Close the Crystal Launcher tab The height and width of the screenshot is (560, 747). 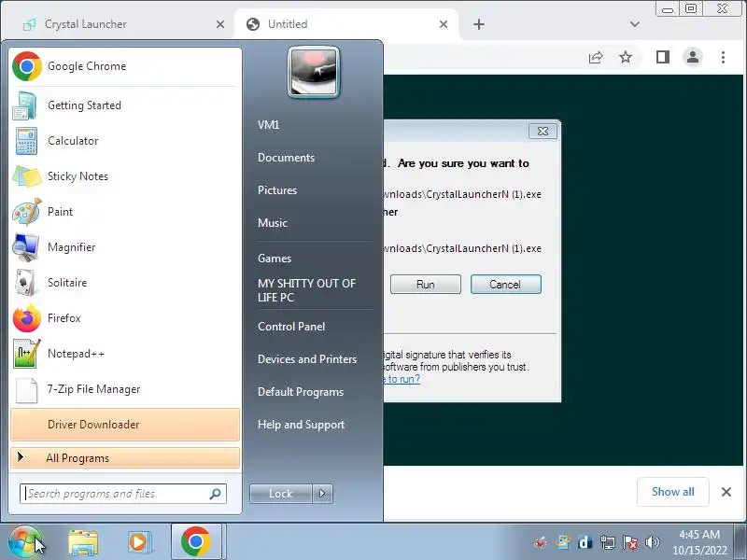point(220,24)
